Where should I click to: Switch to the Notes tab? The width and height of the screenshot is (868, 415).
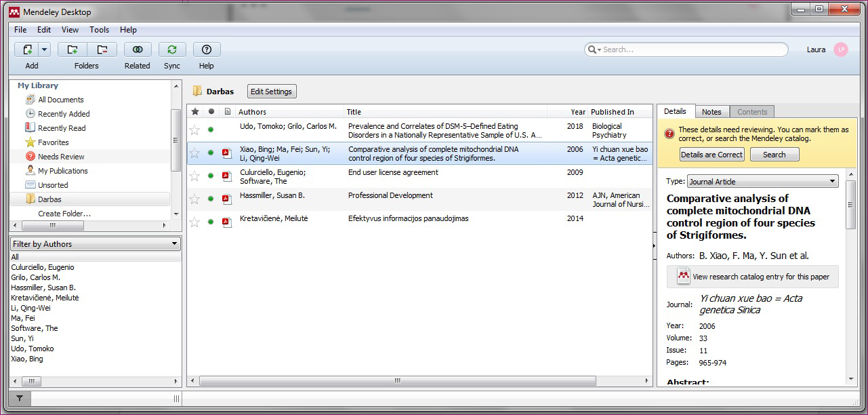(x=711, y=112)
